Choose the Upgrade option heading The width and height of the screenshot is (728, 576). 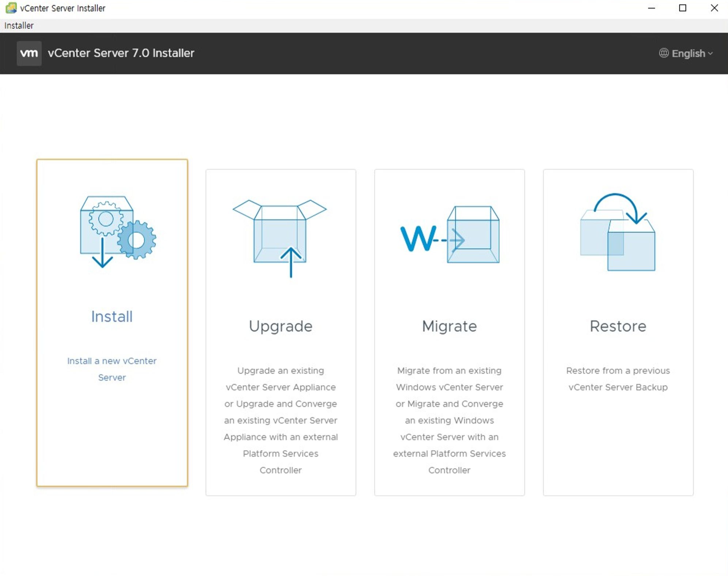(x=281, y=326)
